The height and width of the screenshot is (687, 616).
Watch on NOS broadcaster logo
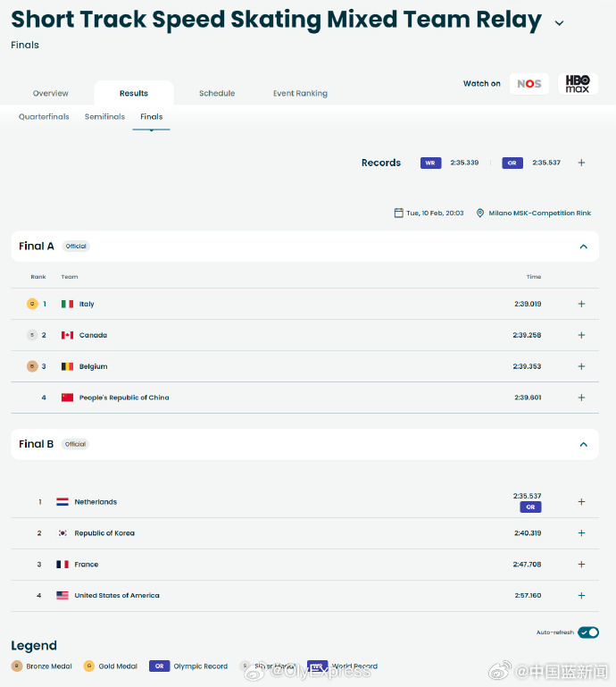click(529, 84)
